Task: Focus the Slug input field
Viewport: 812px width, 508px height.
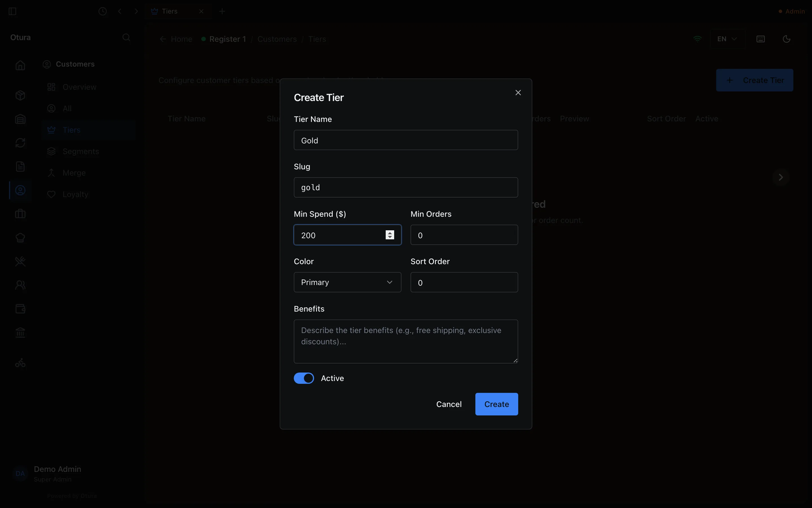Action: tap(406, 187)
